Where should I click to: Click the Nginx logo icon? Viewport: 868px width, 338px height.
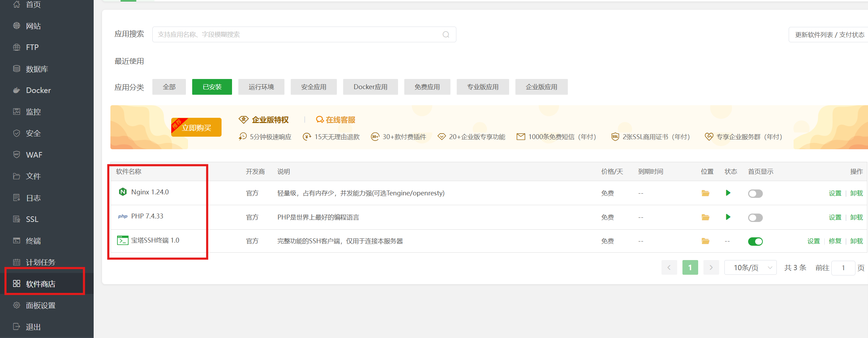(x=123, y=192)
